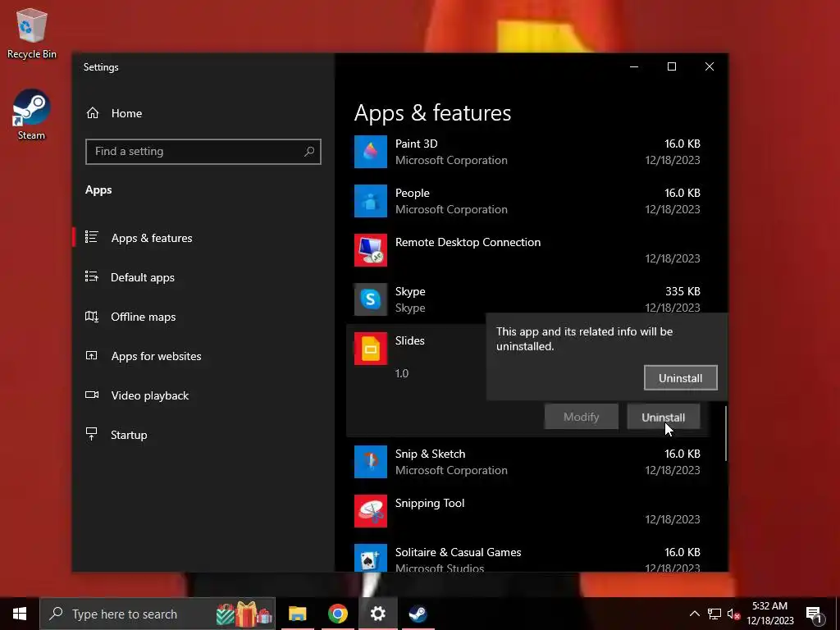Open the Recycle Bin desktop icon
Viewport: 840px width, 630px height.
32,33
